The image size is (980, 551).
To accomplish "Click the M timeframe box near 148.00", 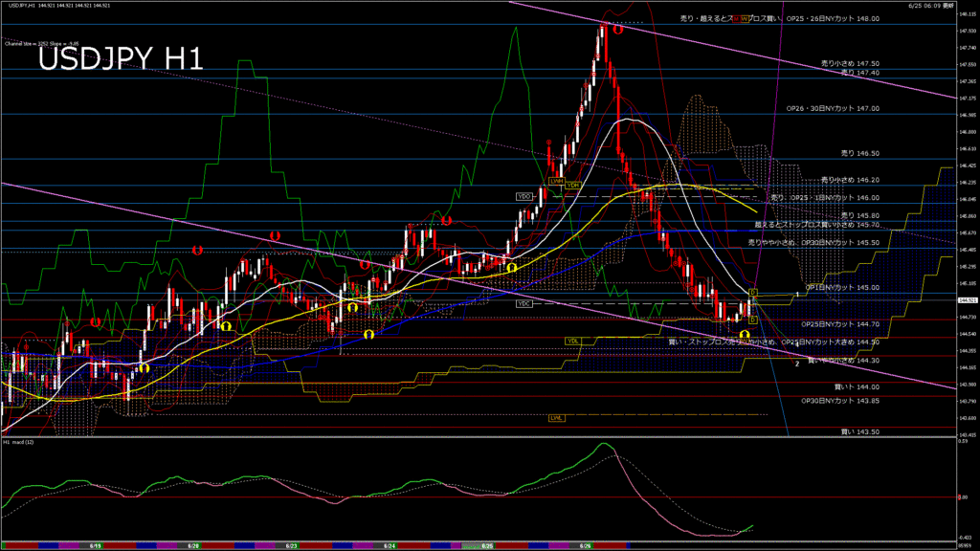I will (x=736, y=19).
